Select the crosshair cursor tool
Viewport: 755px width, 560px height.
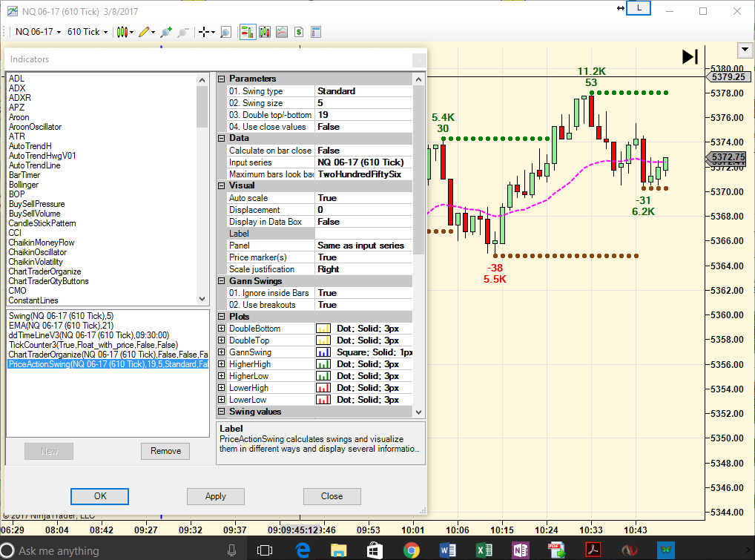pos(204,32)
